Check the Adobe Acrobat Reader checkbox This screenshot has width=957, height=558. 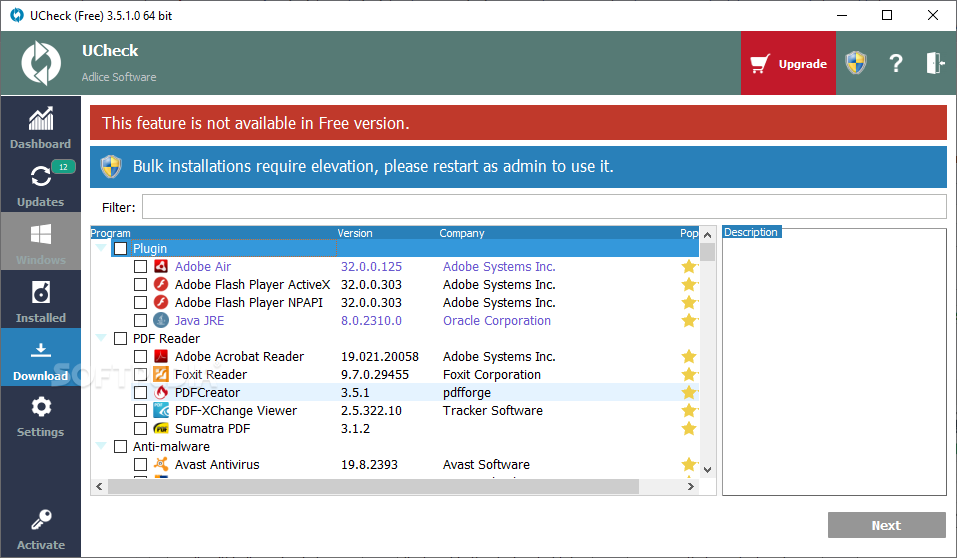click(140, 357)
